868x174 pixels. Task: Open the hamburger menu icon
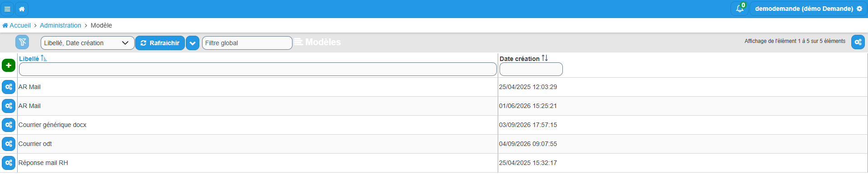point(7,9)
